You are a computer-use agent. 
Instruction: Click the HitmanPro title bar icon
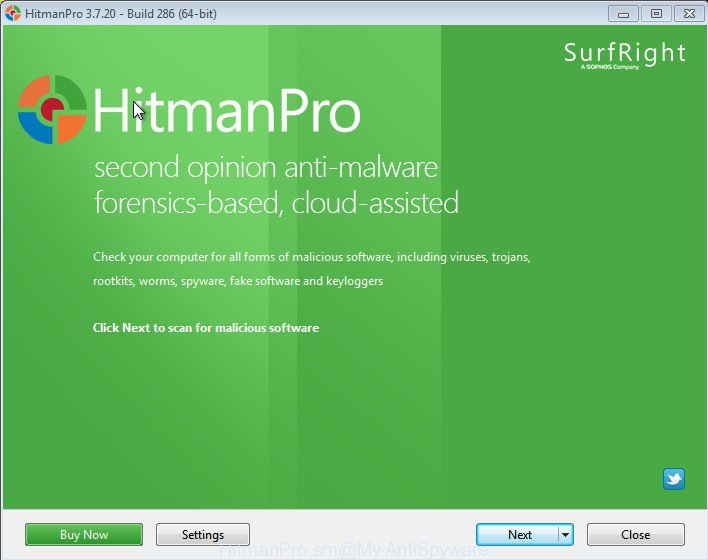coord(13,13)
